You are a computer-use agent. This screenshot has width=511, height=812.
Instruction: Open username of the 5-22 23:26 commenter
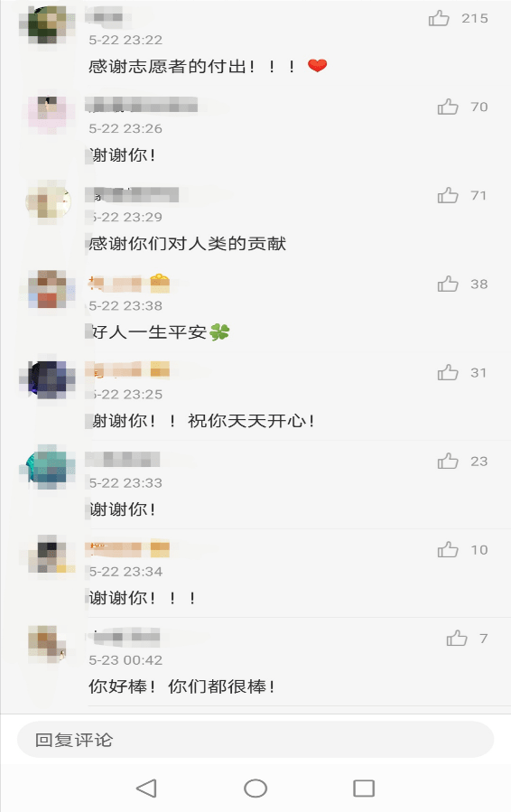tap(142, 105)
